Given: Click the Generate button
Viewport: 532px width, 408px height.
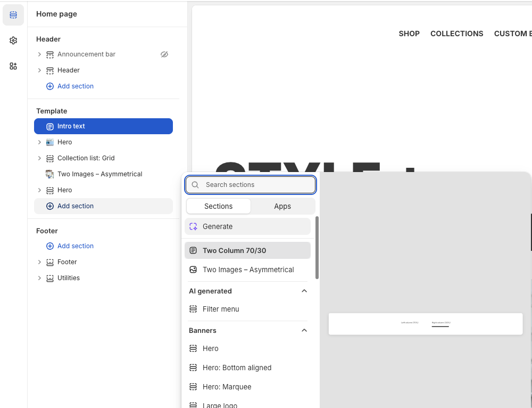Looking at the screenshot, I should 247,226.
